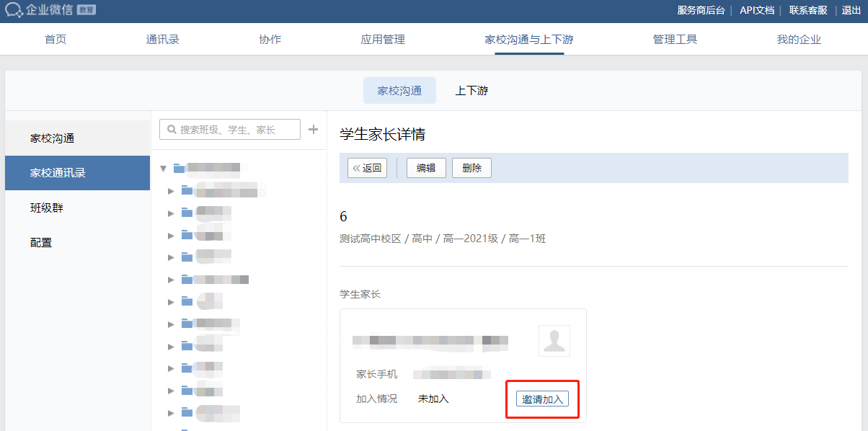Open 班级群 in the left sidebar
This screenshot has width=868, height=431.
pyautogui.click(x=78, y=208)
